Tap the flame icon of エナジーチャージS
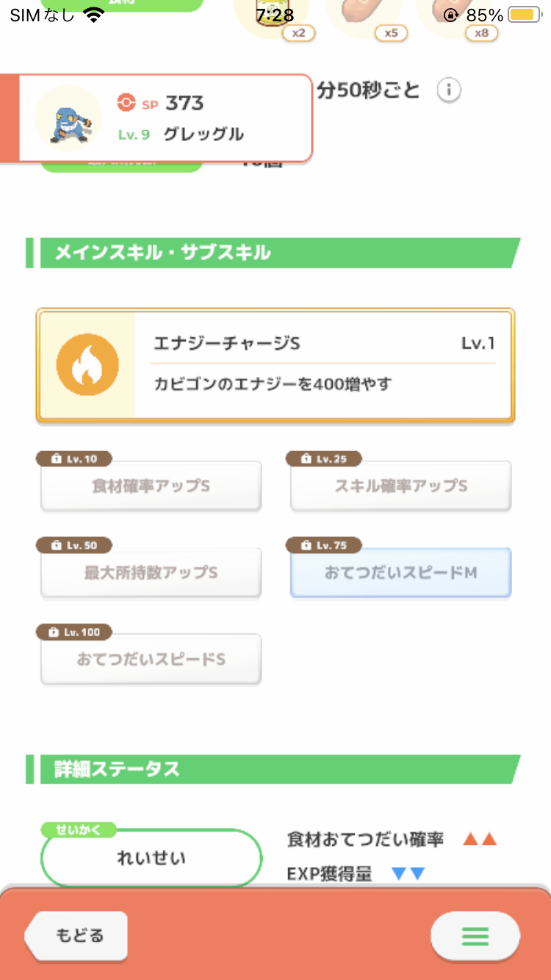Screen dimensions: 551x980 (x=87, y=364)
